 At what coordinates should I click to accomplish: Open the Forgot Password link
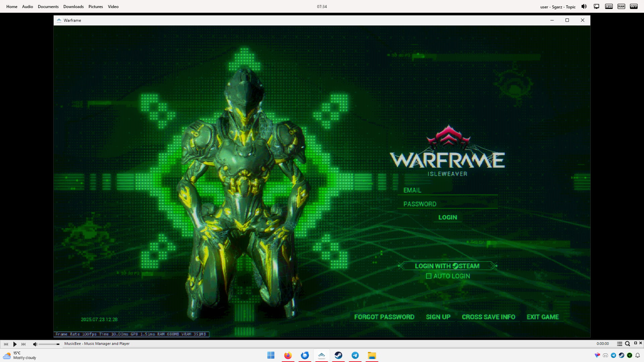pos(384,317)
